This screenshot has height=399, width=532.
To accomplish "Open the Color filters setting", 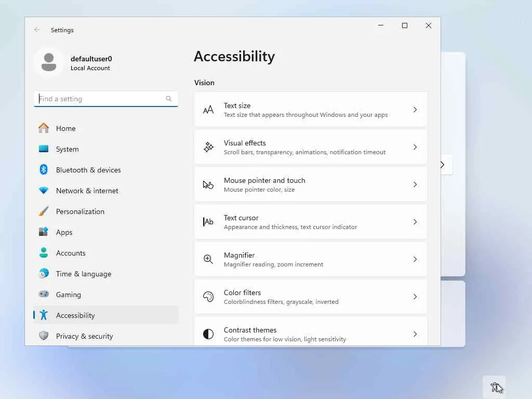I will (x=311, y=297).
